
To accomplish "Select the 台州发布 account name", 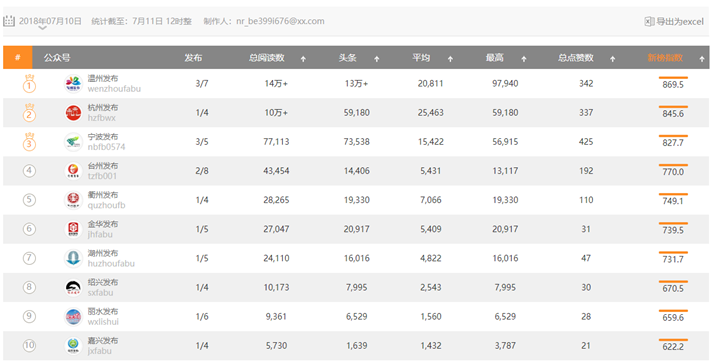I will (x=103, y=166).
